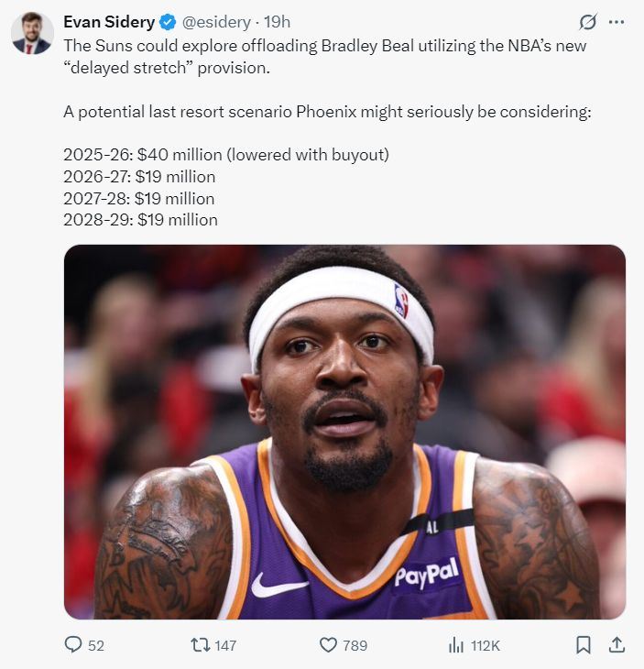Open the @esidery handle link
Screen dimensions: 644x669
[x=216, y=22]
